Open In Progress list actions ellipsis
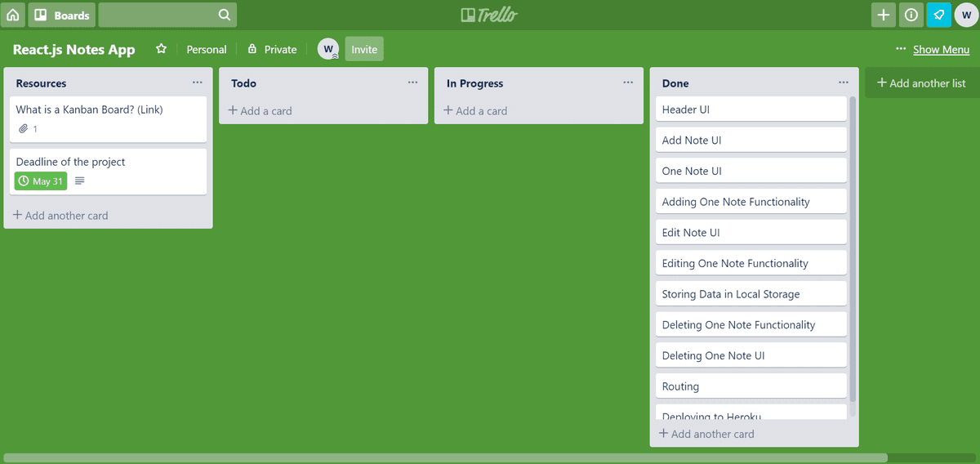Image resolution: width=980 pixels, height=464 pixels. tap(628, 83)
